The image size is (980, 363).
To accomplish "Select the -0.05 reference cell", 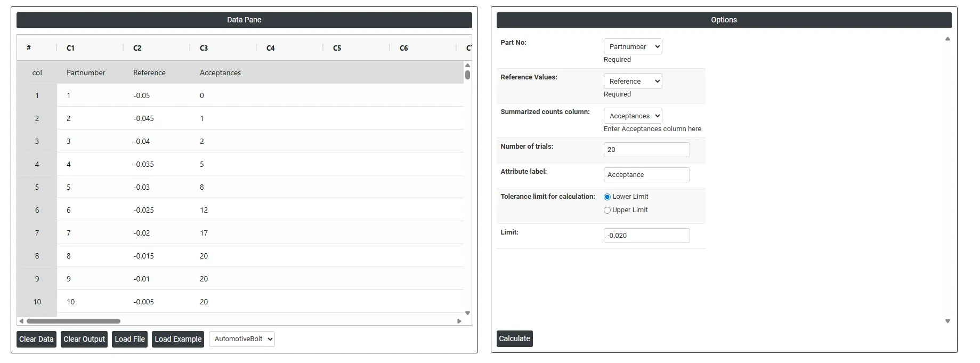I will (156, 95).
